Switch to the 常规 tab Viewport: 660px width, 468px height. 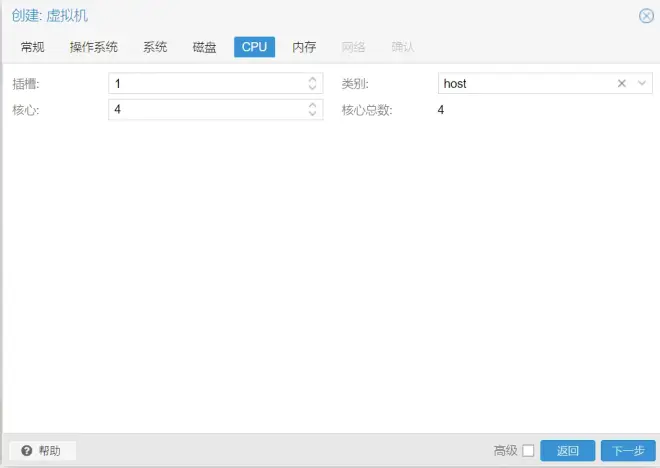[32, 47]
